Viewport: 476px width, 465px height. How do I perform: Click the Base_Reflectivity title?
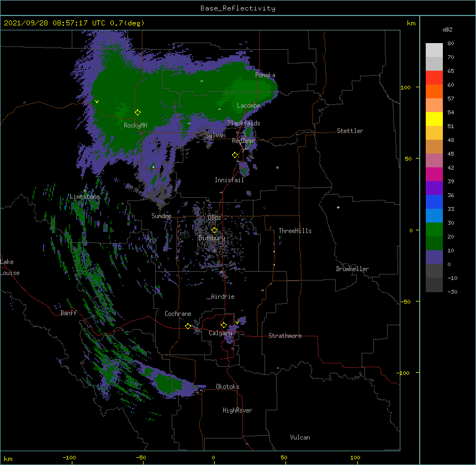click(238, 8)
